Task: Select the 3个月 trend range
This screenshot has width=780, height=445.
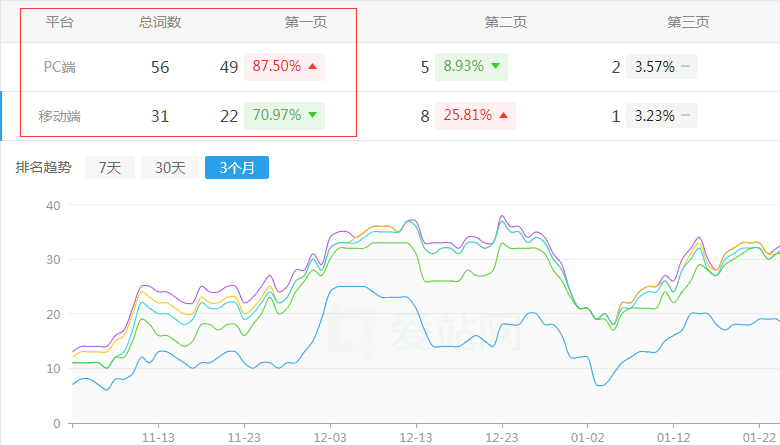Action: pos(236,168)
